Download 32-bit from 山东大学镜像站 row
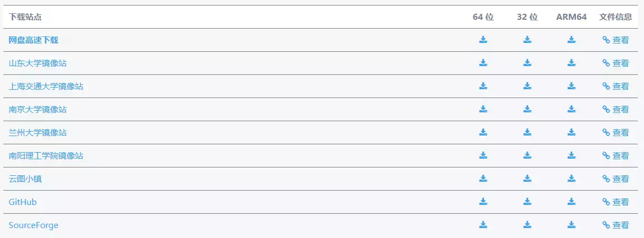The height and width of the screenshot is (238, 644). coord(527,63)
